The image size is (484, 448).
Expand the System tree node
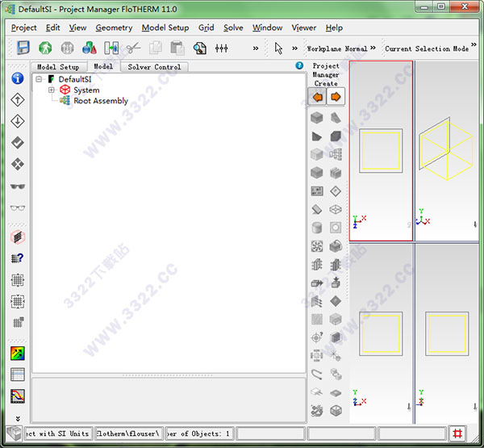click(x=52, y=90)
